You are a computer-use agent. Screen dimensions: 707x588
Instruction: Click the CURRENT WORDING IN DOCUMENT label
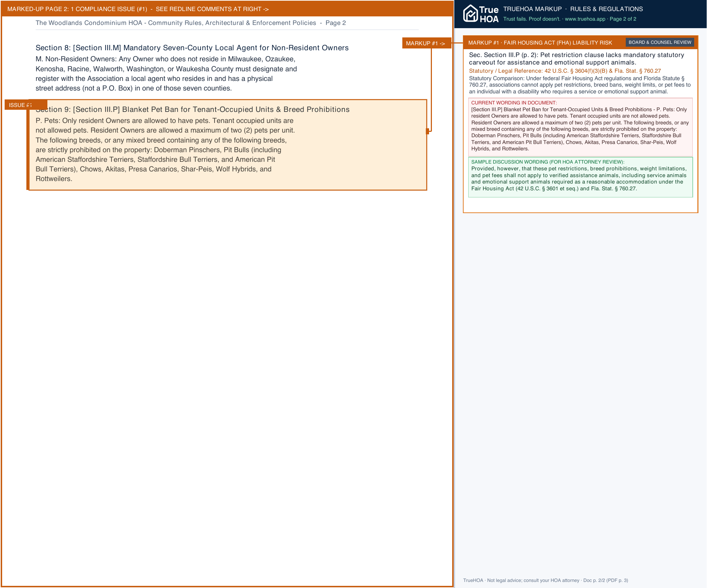(x=514, y=103)
